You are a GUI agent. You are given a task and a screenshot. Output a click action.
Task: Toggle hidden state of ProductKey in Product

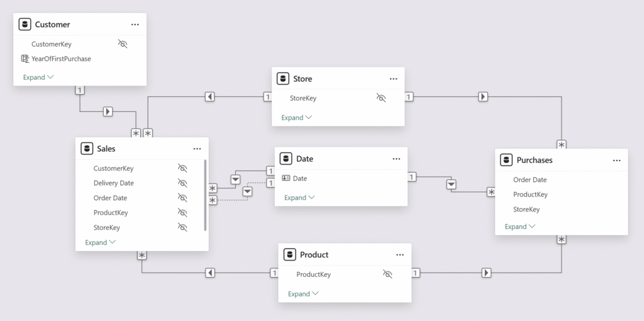(x=387, y=274)
